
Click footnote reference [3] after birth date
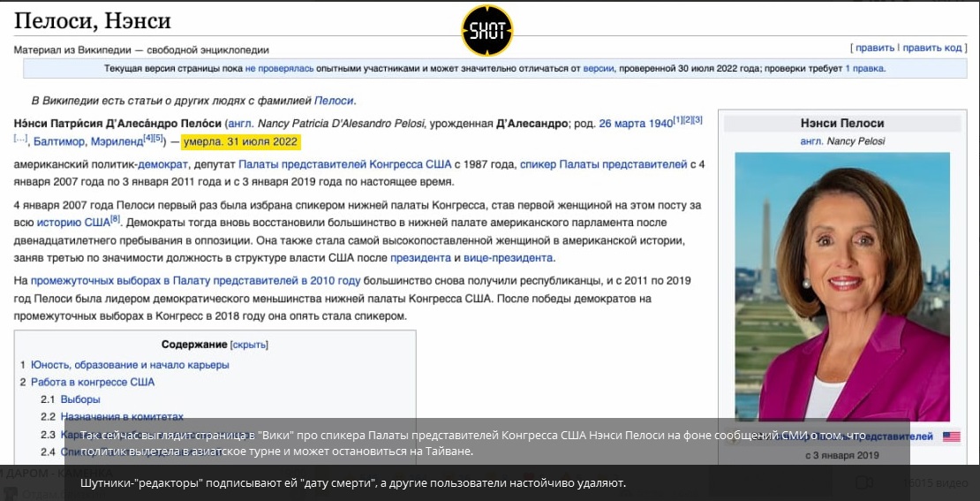697,118
